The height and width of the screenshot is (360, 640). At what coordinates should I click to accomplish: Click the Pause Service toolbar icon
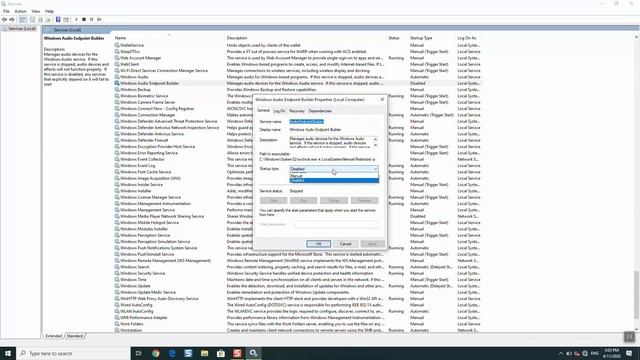point(91,19)
